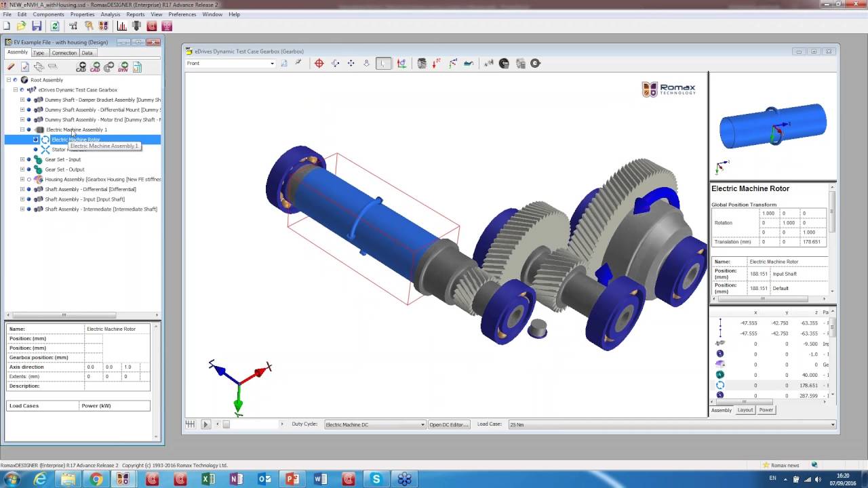The height and width of the screenshot is (488, 868).
Task: Open the Preferences menu
Action: [x=182, y=14]
